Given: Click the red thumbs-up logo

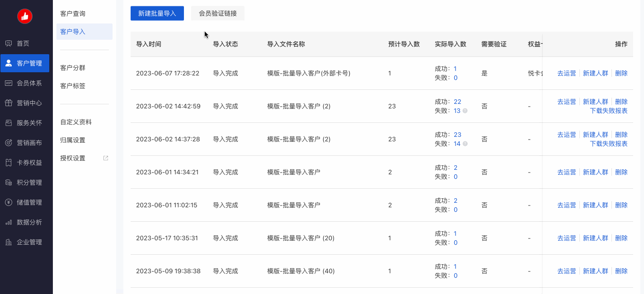Looking at the screenshot, I should 25,16.
